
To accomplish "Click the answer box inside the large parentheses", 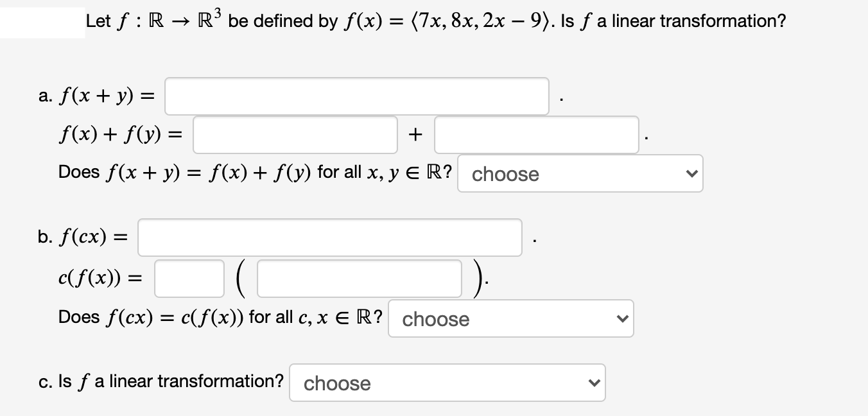I will (x=359, y=277).
